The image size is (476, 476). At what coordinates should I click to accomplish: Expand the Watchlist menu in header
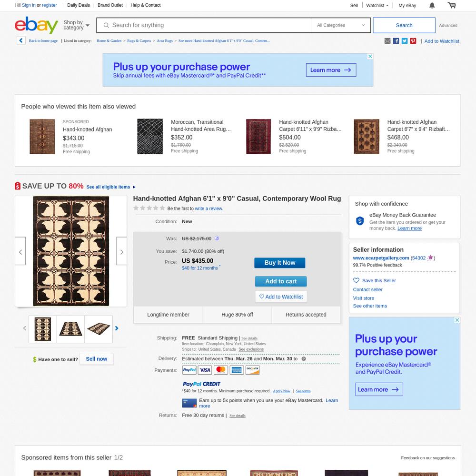tap(377, 5)
